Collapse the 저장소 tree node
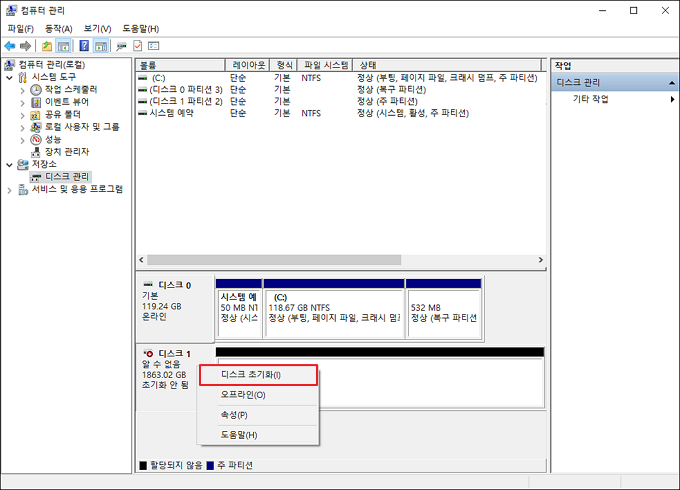This screenshot has width=680, height=490. (x=10, y=165)
